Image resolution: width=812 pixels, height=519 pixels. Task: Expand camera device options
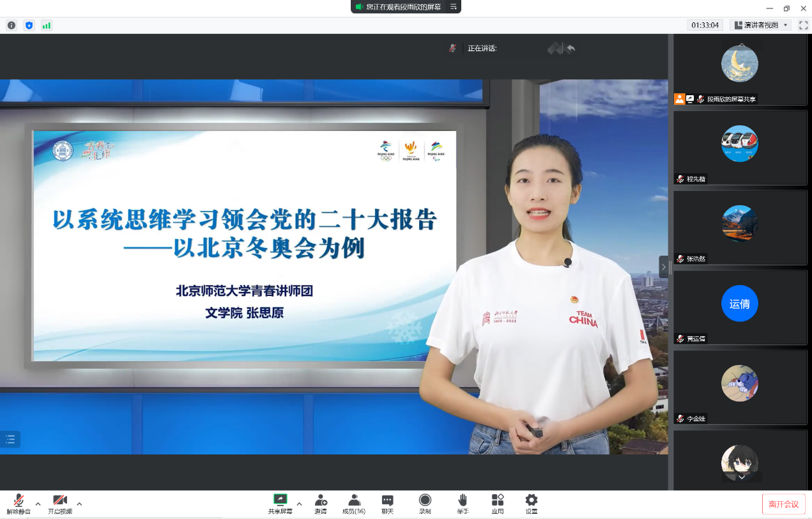coord(79,505)
